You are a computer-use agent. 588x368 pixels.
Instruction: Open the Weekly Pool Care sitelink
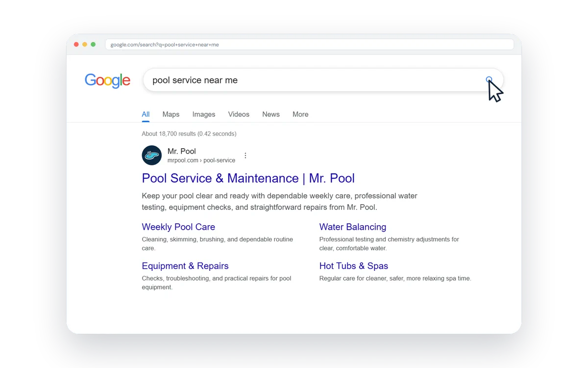pyautogui.click(x=178, y=227)
